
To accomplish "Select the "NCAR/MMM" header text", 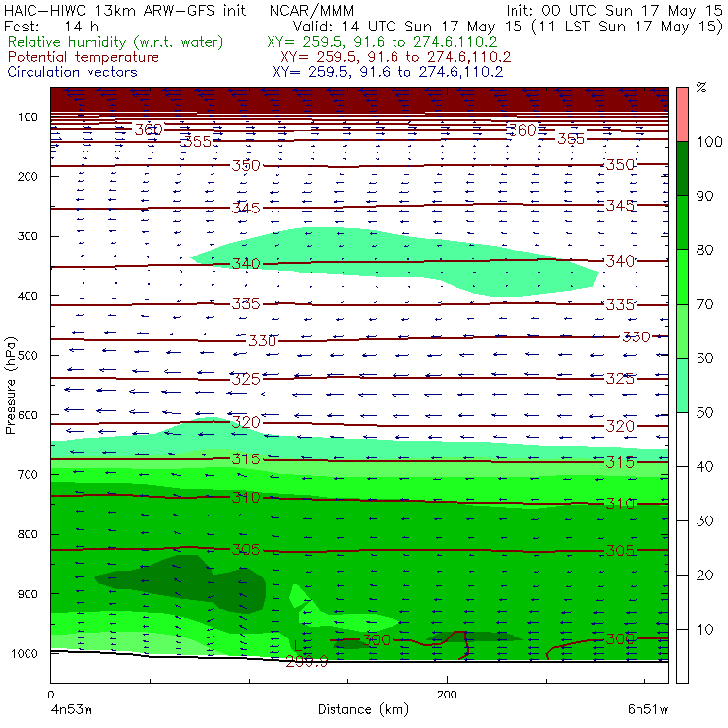I will click(312, 11).
